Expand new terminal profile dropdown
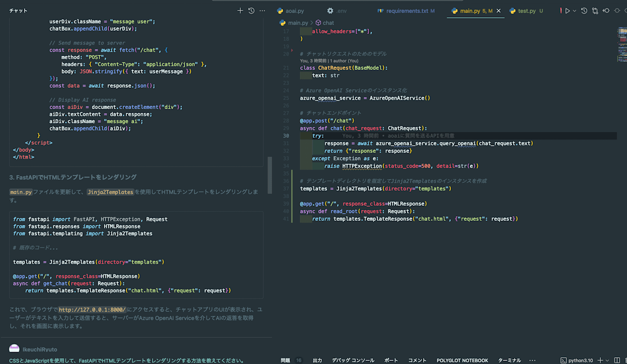Image resolution: width=627 pixels, height=364 pixels. click(608, 360)
